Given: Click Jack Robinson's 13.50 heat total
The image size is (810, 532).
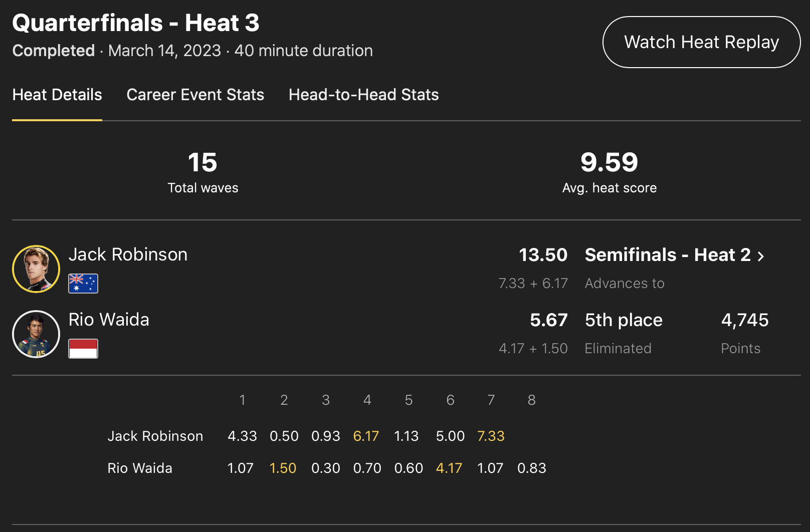Looking at the screenshot, I should pyautogui.click(x=543, y=255).
